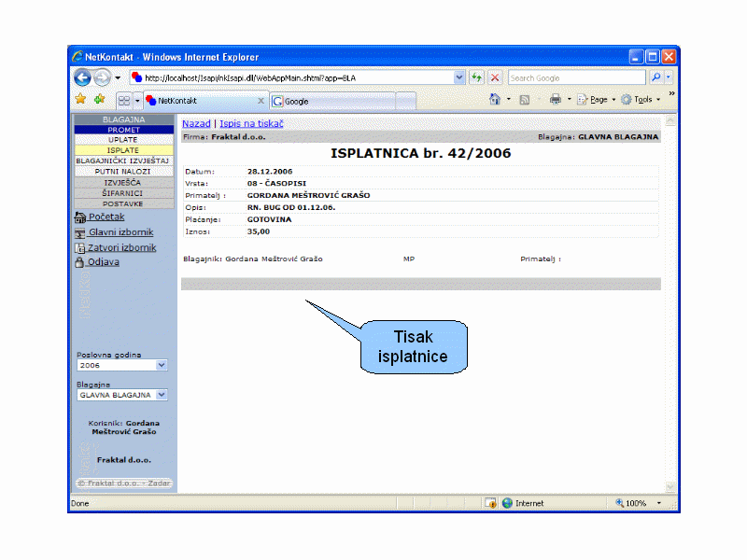Click the Print icon in toolbar
The height and width of the screenshot is (560, 747).
(x=555, y=99)
